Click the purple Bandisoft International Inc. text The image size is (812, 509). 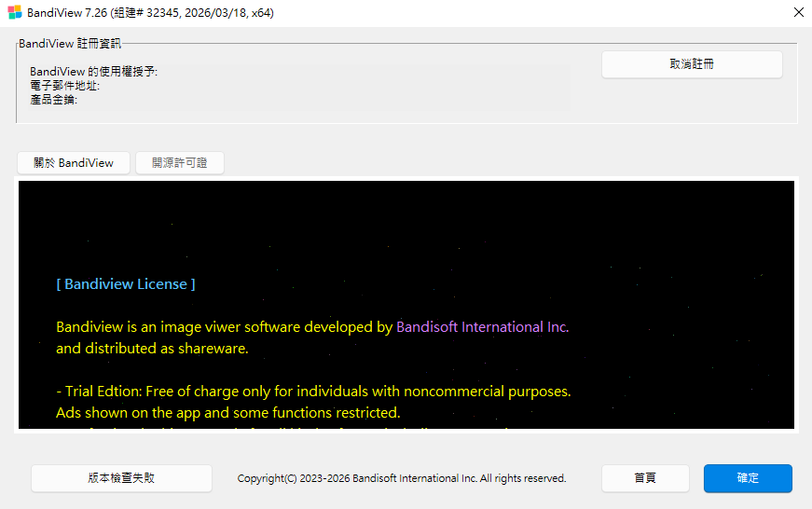(482, 327)
